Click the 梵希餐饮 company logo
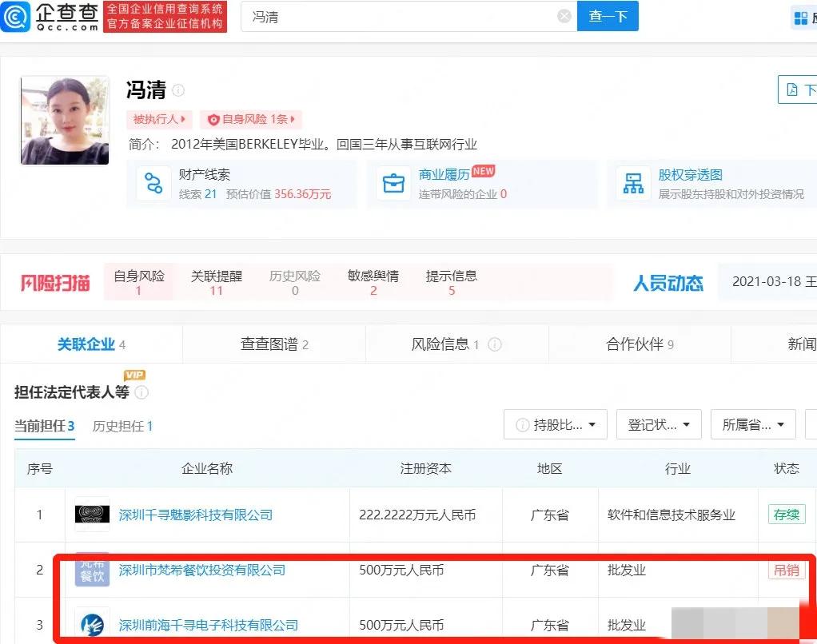 92,570
